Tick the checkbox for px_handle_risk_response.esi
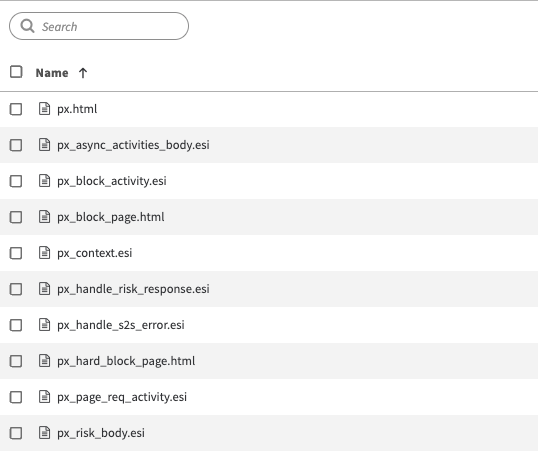 point(16,289)
